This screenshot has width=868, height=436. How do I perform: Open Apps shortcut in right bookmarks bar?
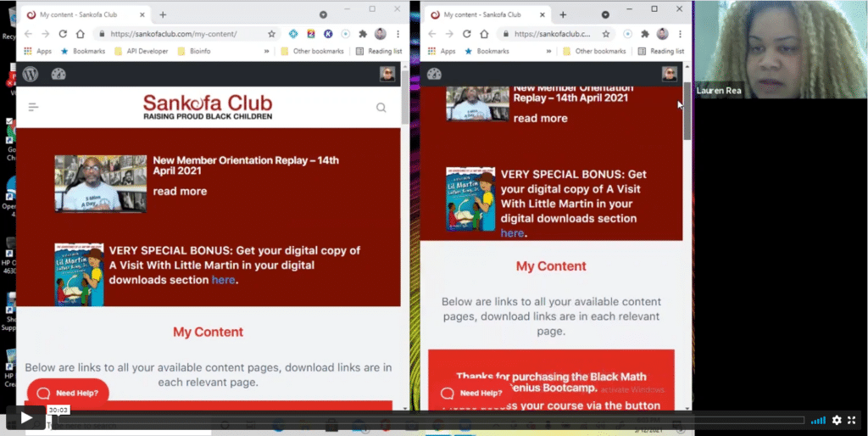pyautogui.click(x=442, y=51)
